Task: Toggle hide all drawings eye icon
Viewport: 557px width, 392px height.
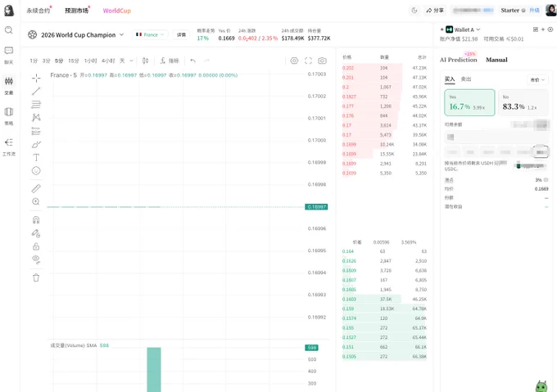Action: point(36,259)
